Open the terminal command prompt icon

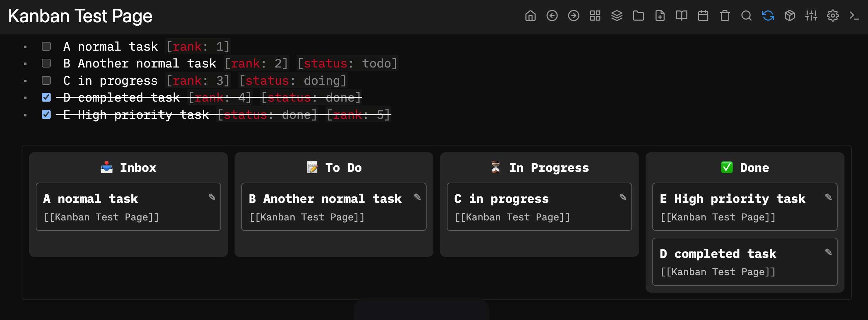pyautogui.click(x=854, y=16)
